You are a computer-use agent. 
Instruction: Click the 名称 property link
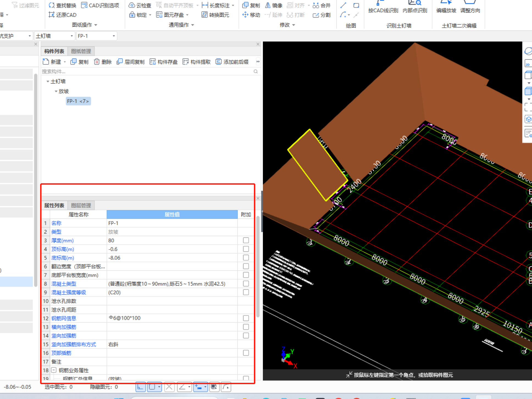coord(56,223)
